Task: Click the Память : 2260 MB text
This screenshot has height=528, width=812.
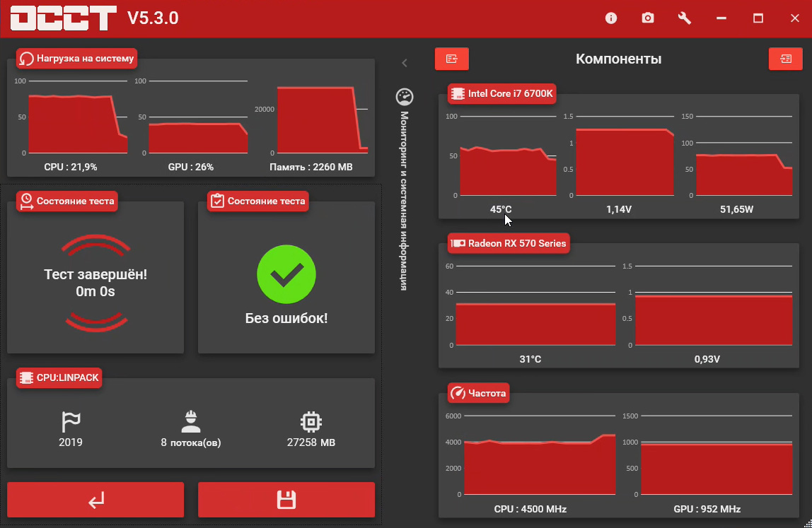Action: pyautogui.click(x=311, y=168)
